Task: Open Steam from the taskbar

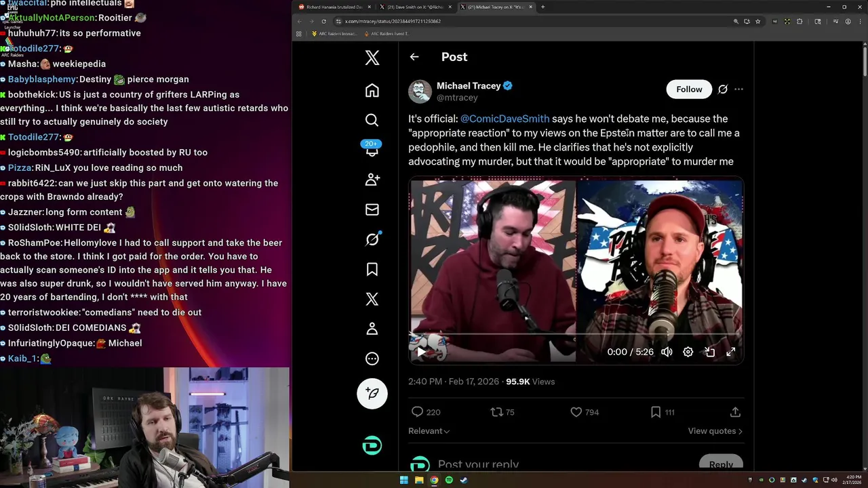Action: tap(464, 480)
